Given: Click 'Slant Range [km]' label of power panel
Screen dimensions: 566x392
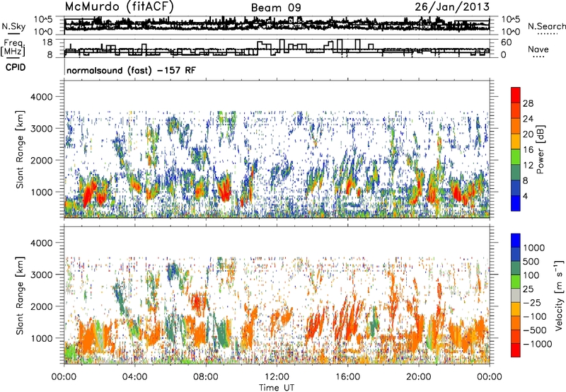Looking at the screenshot, I should click(20, 149).
